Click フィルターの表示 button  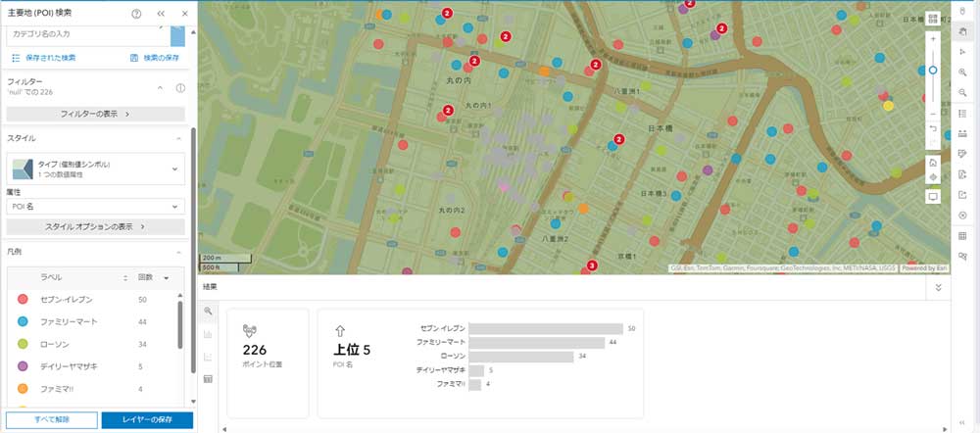click(x=95, y=115)
